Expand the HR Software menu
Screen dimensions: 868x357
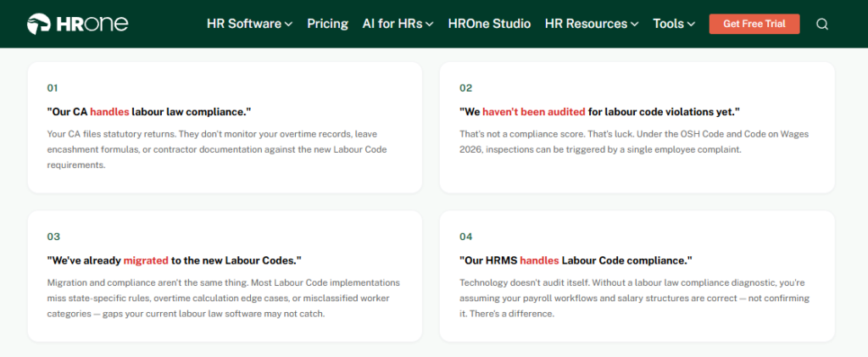[250, 24]
